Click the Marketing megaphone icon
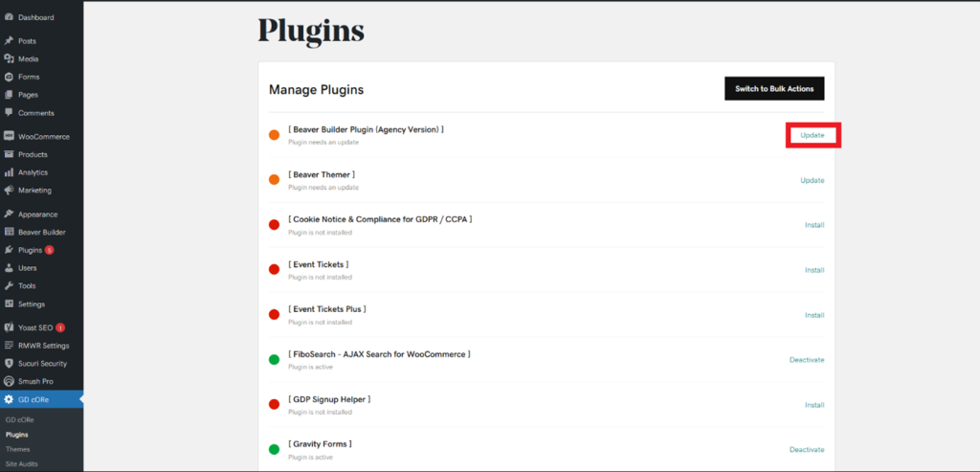The width and height of the screenshot is (980, 472). tap(9, 191)
